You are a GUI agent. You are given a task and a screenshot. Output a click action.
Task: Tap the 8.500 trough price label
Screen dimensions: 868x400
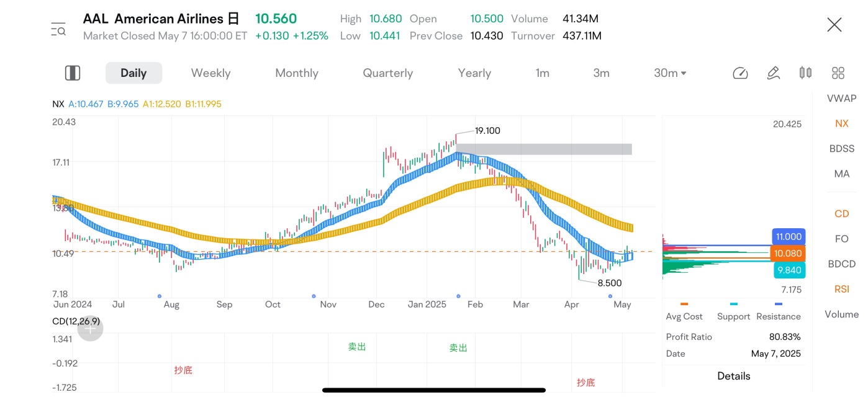610,283
